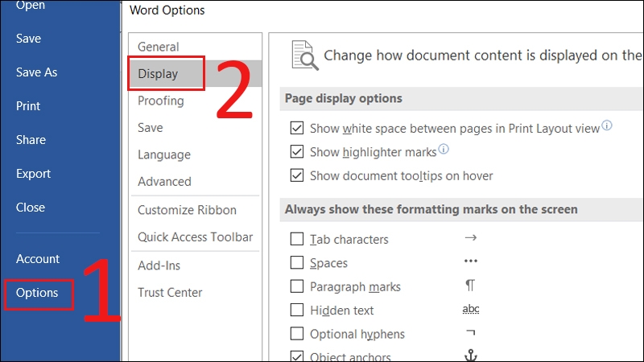Enable Paragraph marks checkbox
The height and width of the screenshot is (362, 644).
[297, 286]
